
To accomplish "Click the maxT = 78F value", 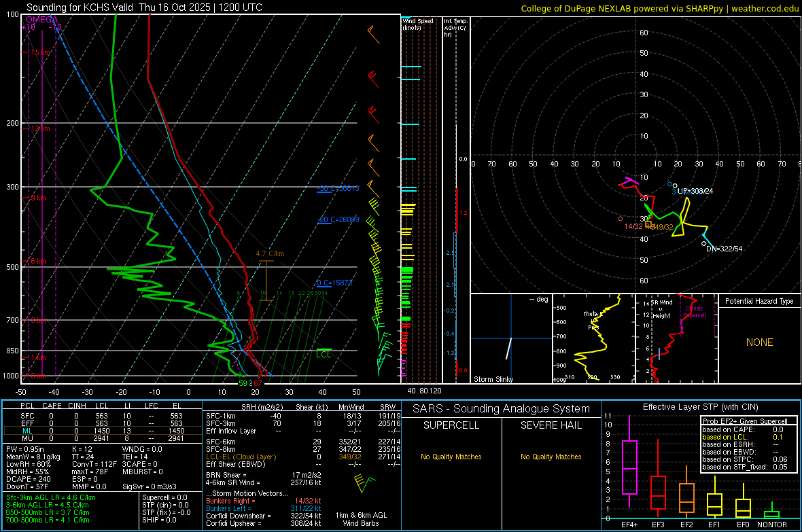I will point(91,471).
